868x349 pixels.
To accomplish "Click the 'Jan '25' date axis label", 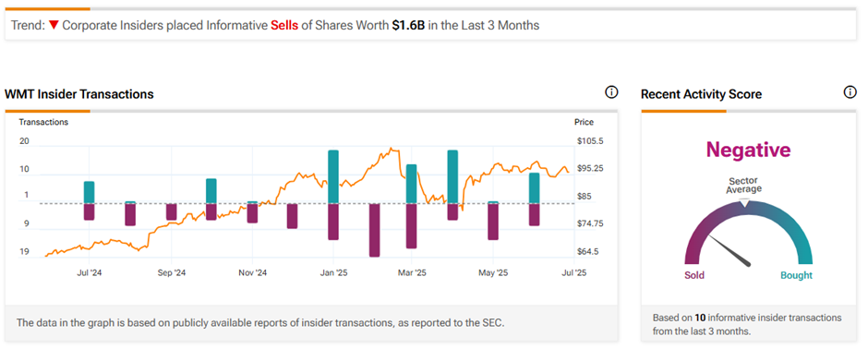I will tap(333, 272).
